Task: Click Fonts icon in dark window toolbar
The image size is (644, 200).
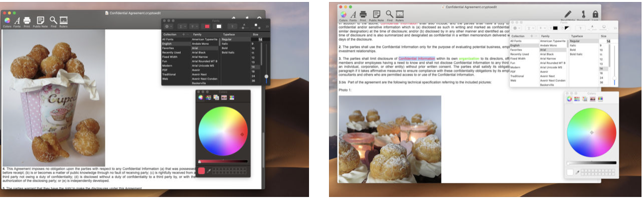Action: (x=17, y=20)
